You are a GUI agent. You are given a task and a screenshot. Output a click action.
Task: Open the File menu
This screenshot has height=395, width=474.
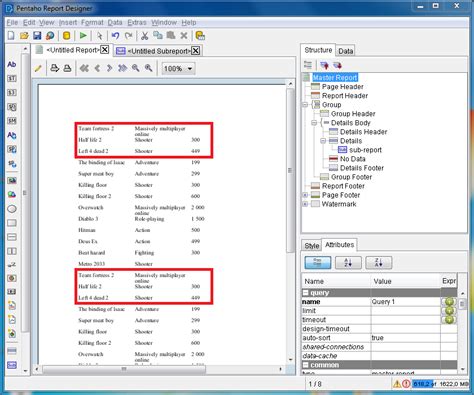(x=12, y=23)
